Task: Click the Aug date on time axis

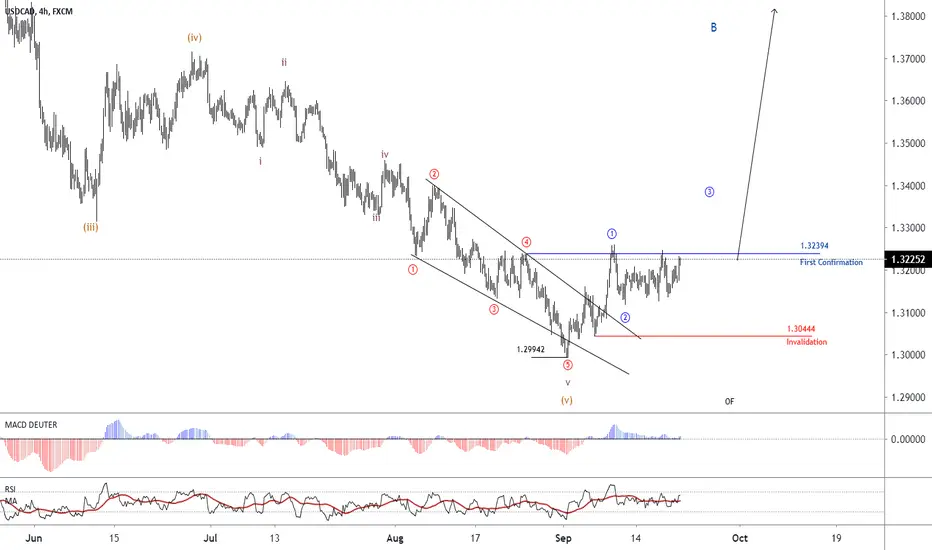Action: (x=395, y=538)
